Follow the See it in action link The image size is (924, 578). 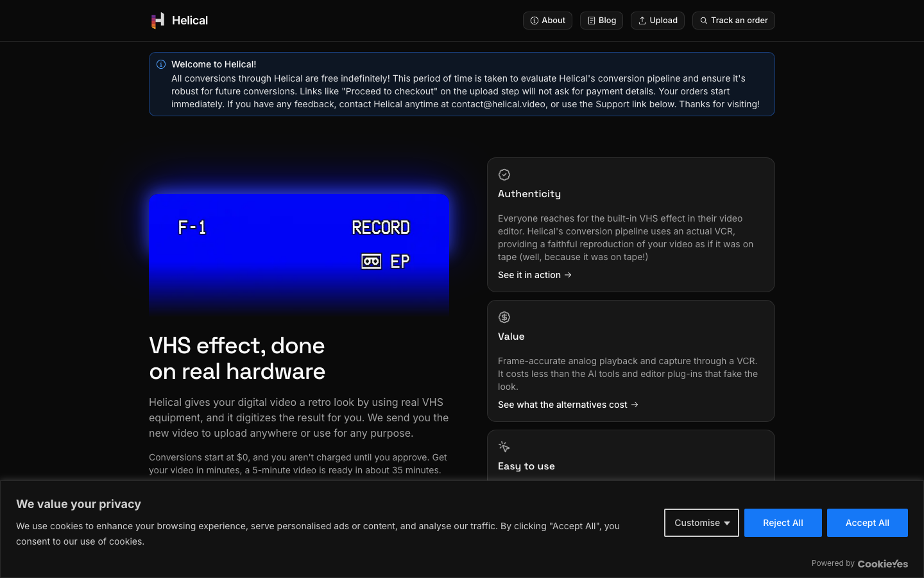[x=535, y=275]
